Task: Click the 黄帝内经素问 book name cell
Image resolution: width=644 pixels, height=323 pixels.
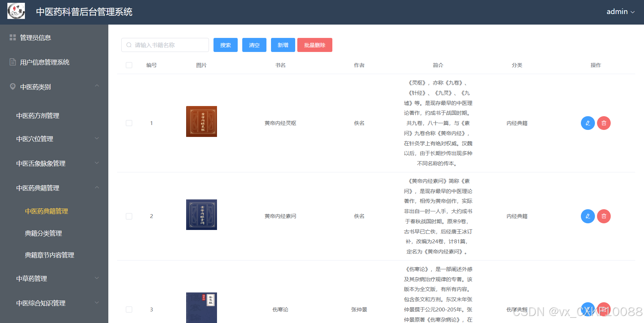Action: [280, 216]
